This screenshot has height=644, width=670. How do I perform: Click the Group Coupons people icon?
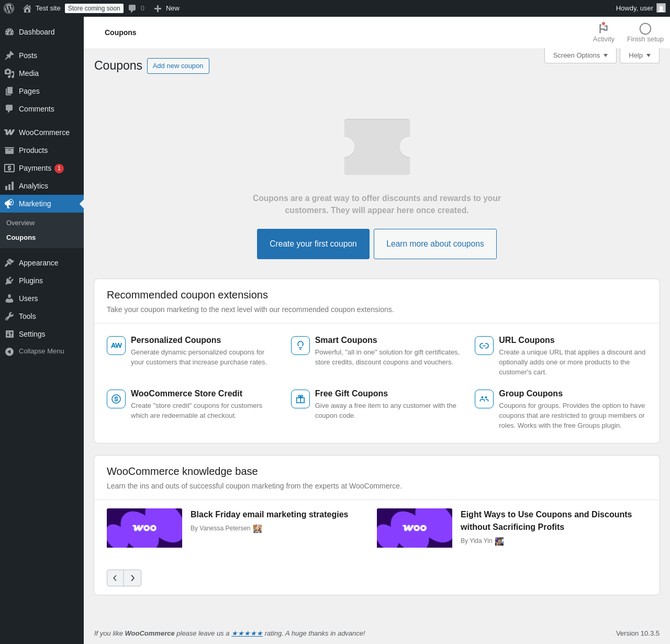tap(484, 399)
